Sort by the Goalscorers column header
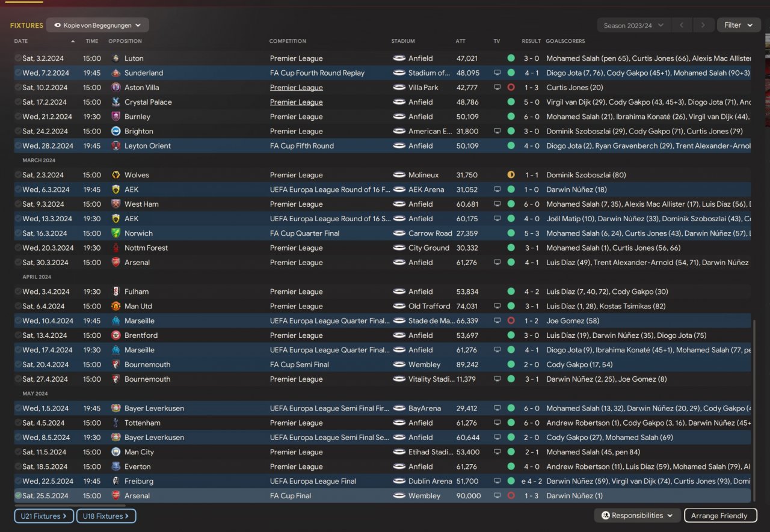770x532 pixels. (x=565, y=41)
